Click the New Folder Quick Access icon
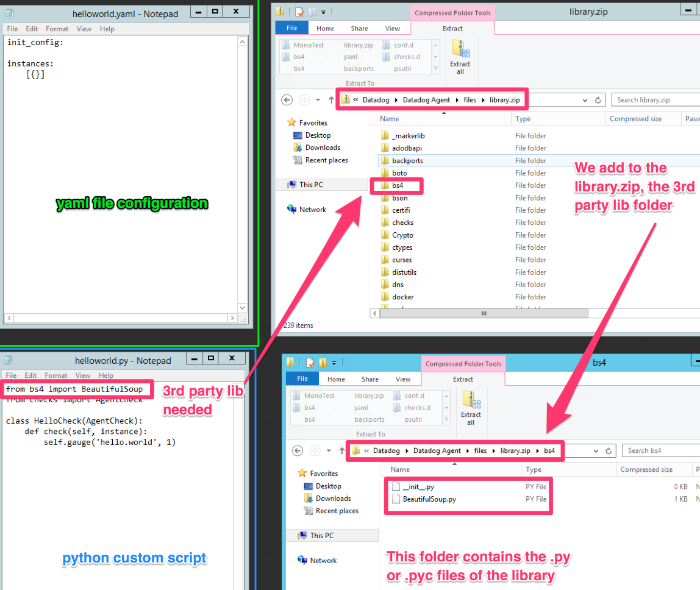Viewport: 700px width, 590px height. click(311, 11)
